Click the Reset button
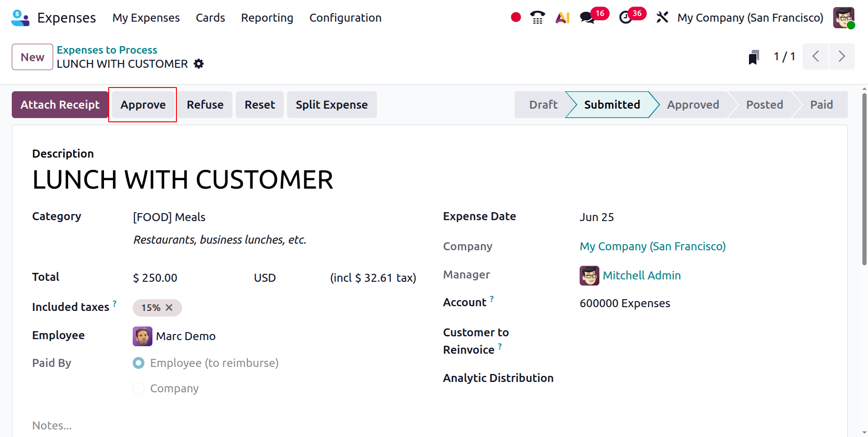 click(x=260, y=104)
